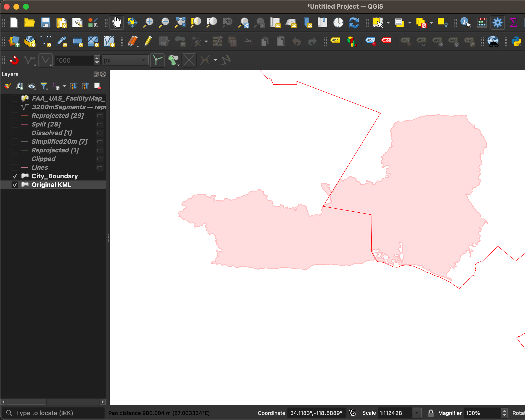
Task: Open the Filter Legend dropdown
Action: tap(44, 86)
